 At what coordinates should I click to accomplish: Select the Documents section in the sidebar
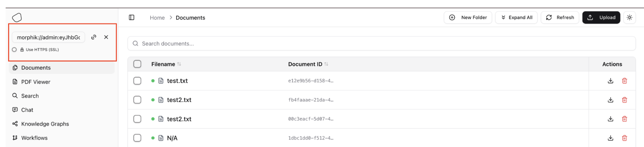(36, 68)
